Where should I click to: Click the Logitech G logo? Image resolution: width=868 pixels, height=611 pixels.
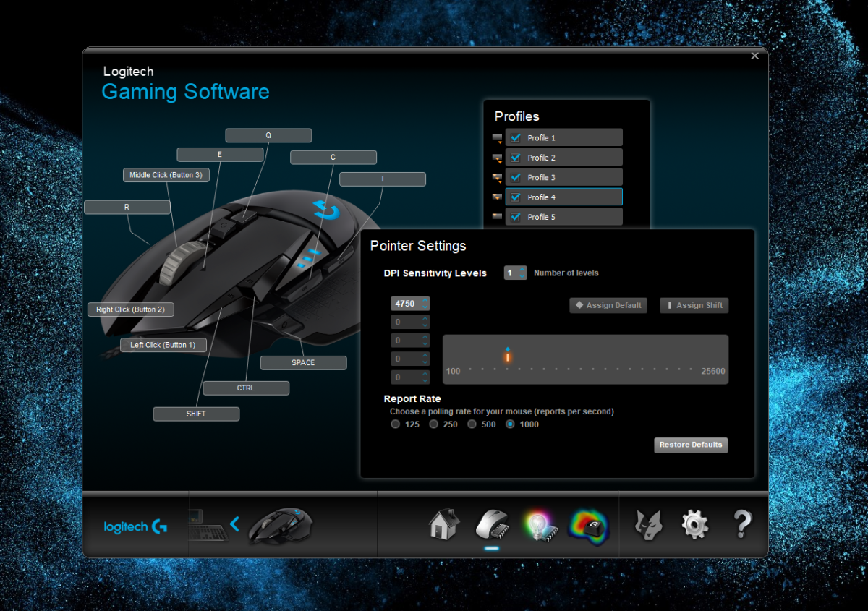pos(135,527)
